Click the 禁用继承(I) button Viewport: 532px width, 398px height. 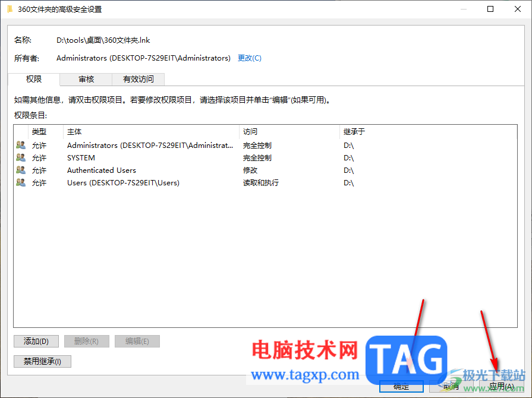pos(42,361)
